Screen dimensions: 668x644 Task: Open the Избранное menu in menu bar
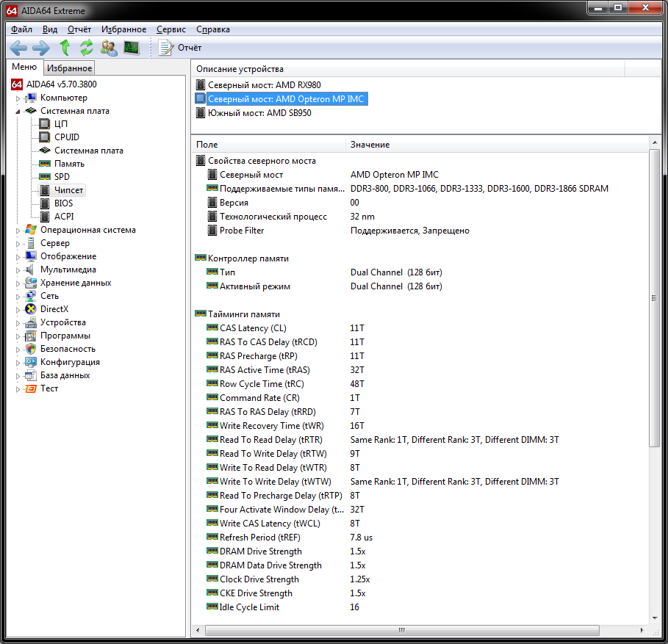coord(123,29)
